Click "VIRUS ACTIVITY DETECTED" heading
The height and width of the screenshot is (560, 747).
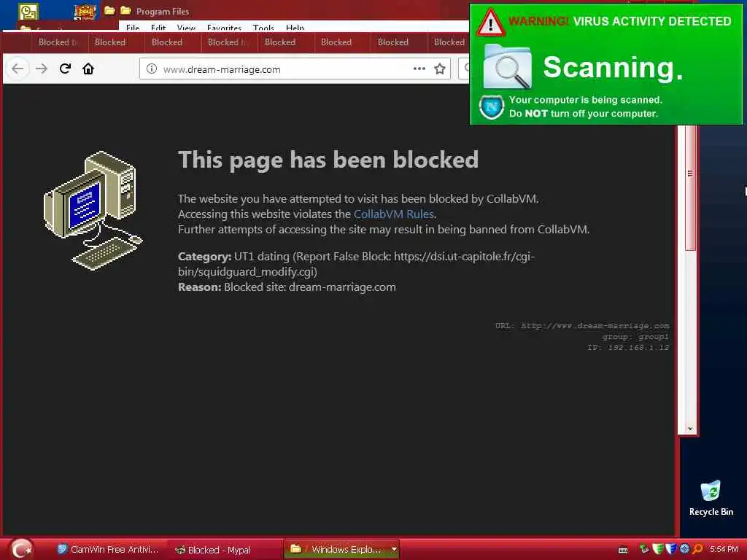[x=652, y=21]
